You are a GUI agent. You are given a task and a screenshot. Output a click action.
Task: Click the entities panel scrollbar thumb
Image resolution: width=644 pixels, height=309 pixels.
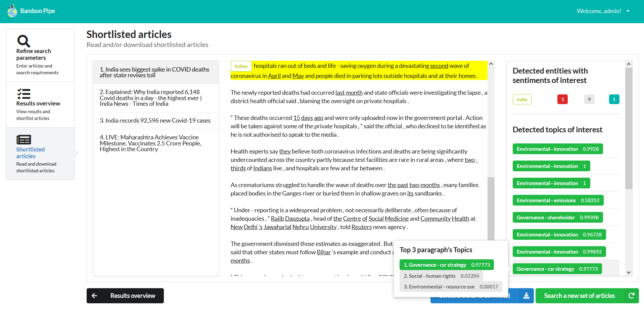629,128
